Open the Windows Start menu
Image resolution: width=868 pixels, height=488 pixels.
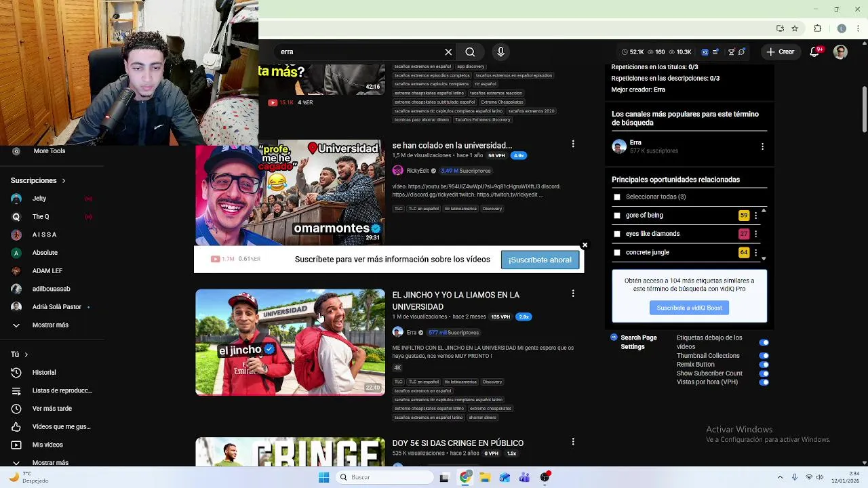point(323,477)
